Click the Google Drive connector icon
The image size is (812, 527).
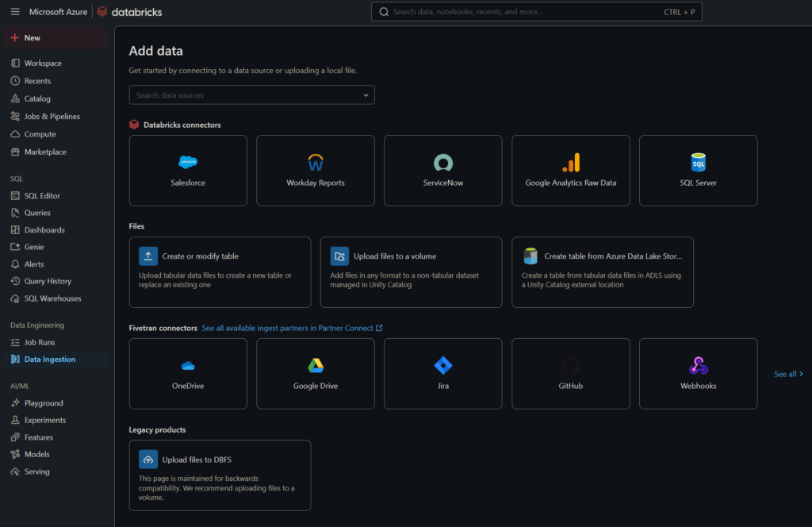pyautogui.click(x=316, y=366)
